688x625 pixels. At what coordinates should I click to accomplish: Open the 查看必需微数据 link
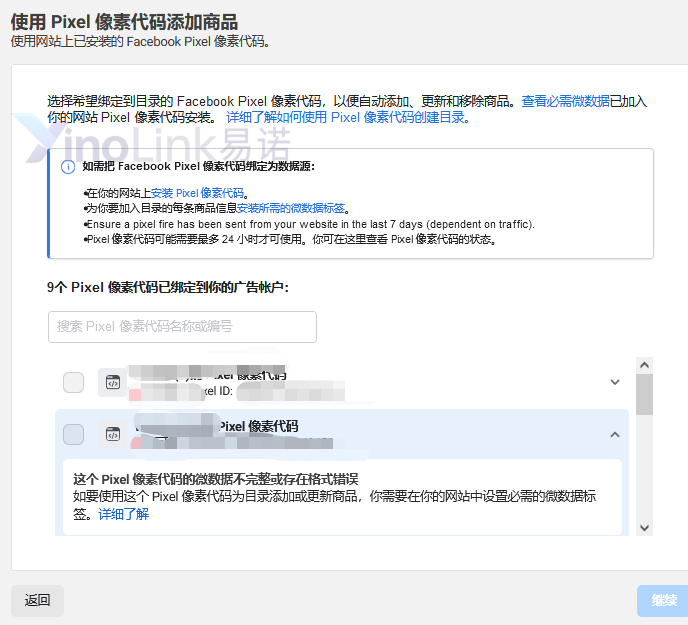565,101
